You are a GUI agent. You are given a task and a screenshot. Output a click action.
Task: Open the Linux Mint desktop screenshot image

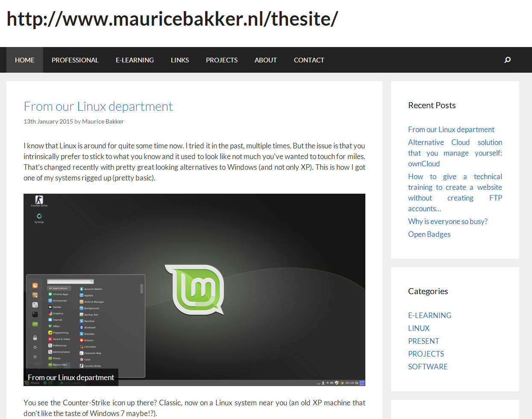(194, 290)
